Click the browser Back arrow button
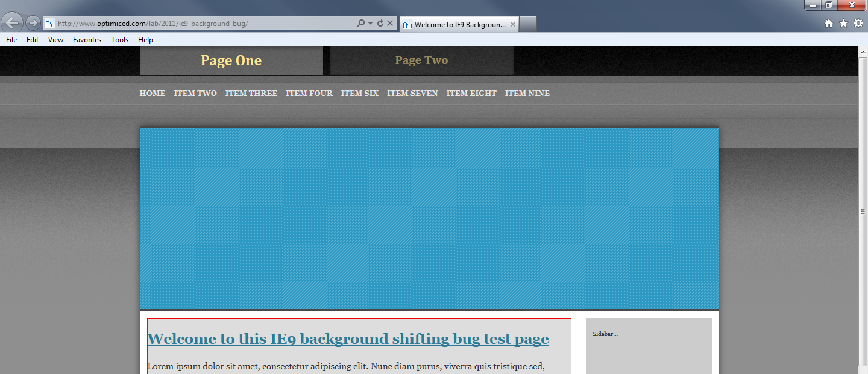 pyautogui.click(x=12, y=23)
